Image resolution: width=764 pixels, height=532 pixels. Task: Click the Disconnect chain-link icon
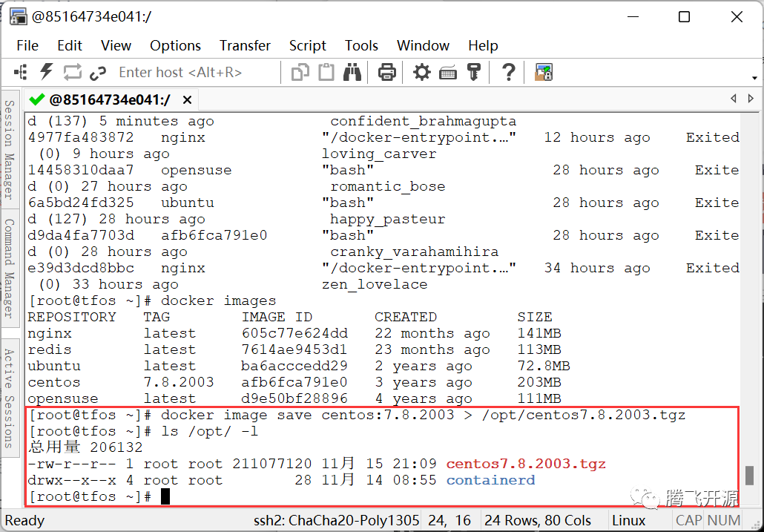click(98, 73)
